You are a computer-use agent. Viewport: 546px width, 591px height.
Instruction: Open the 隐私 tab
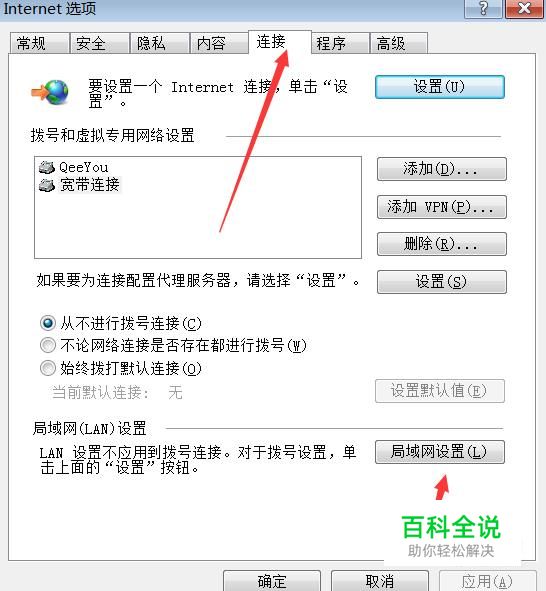click(159, 43)
